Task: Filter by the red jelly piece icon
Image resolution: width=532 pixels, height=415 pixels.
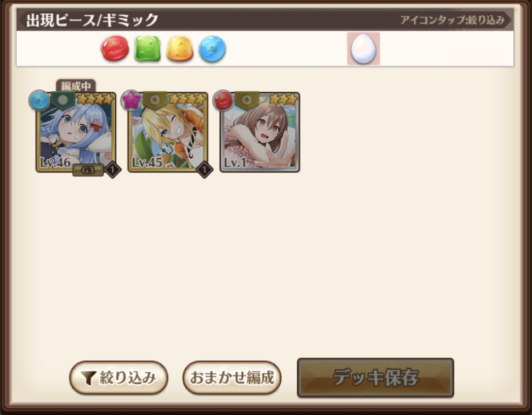Action: click(115, 48)
